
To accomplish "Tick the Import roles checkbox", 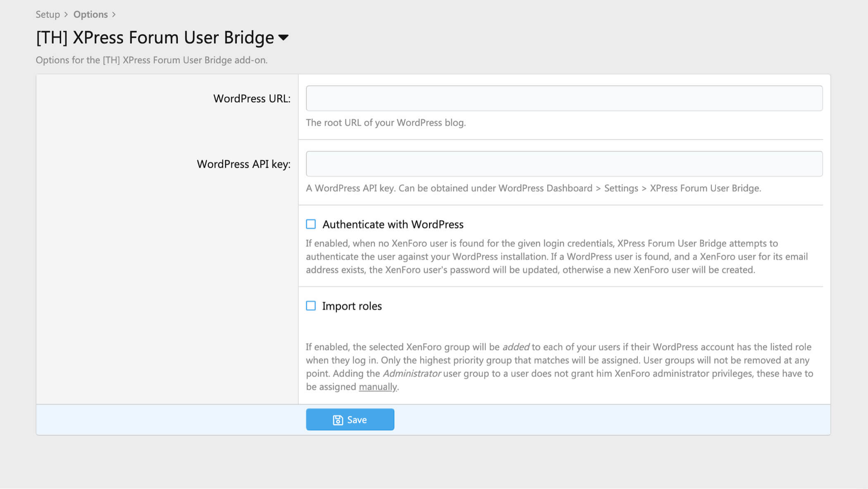I will coord(311,306).
